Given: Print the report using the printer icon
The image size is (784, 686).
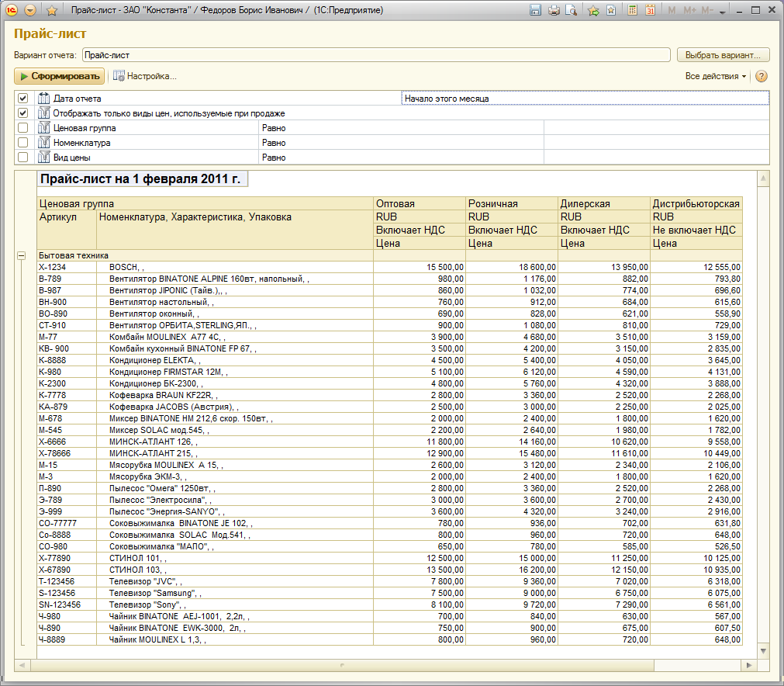Looking at the screenshot, I should (554, 10).
